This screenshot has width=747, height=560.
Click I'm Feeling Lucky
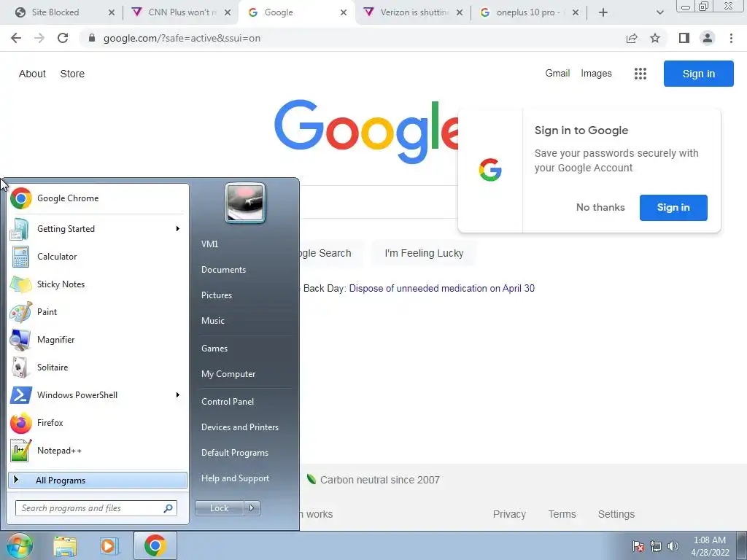(424, 253)
